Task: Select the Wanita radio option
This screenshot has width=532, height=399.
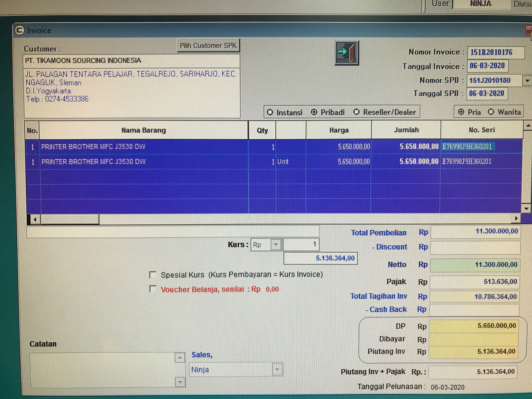Action: pos(491,112)
